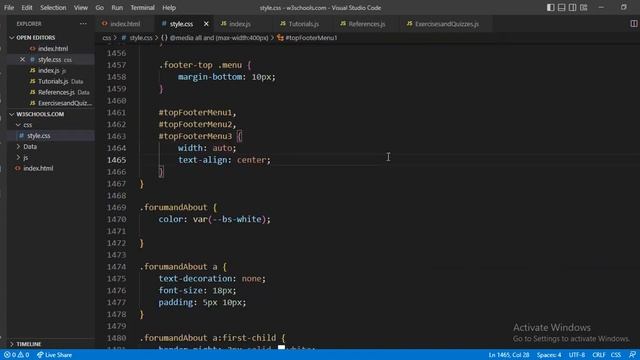This screenshot has height=360, width=640.
Task: Click CRLF end-of-line status entry
Action: coord(599,355)
